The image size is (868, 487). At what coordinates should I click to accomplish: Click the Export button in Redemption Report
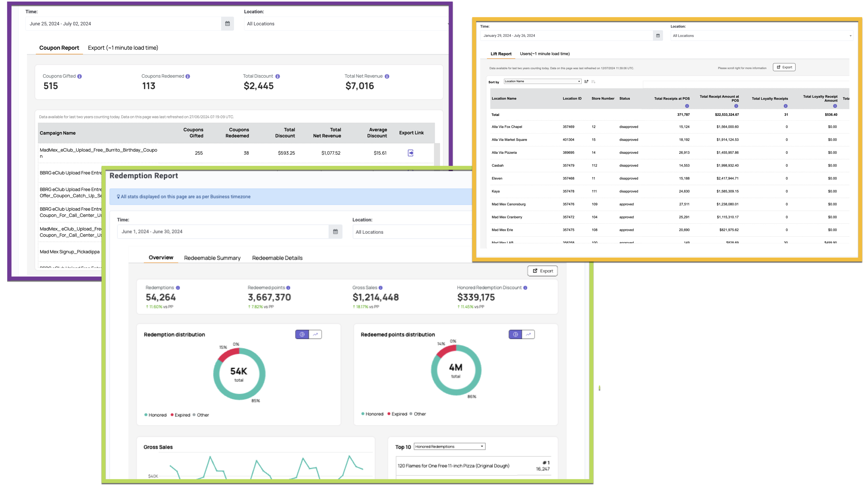coord(542,271)
